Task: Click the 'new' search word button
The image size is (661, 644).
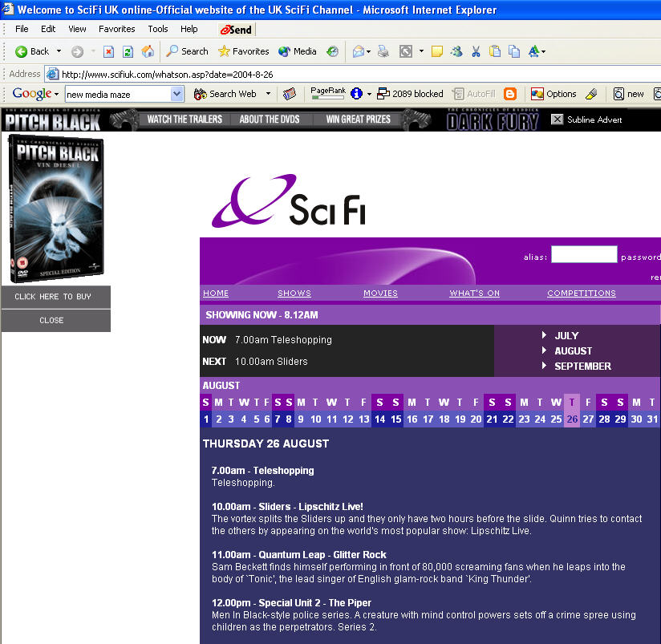Action: [x=629, y=94]
